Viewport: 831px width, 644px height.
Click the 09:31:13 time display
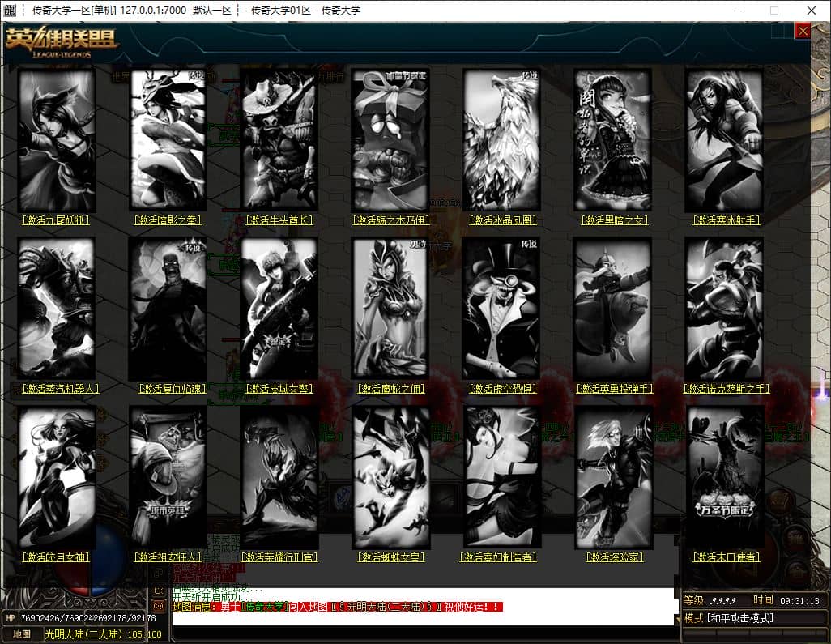[x=799, y=601]
